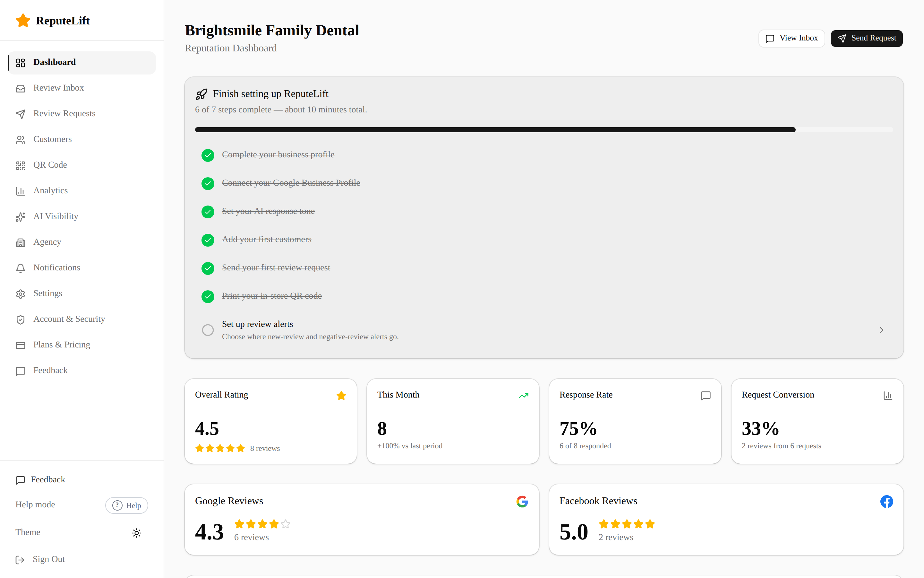Viewport: 924px width, 578px height.
Task: Click 6 of 8 responded text
Action: (585, 446)
